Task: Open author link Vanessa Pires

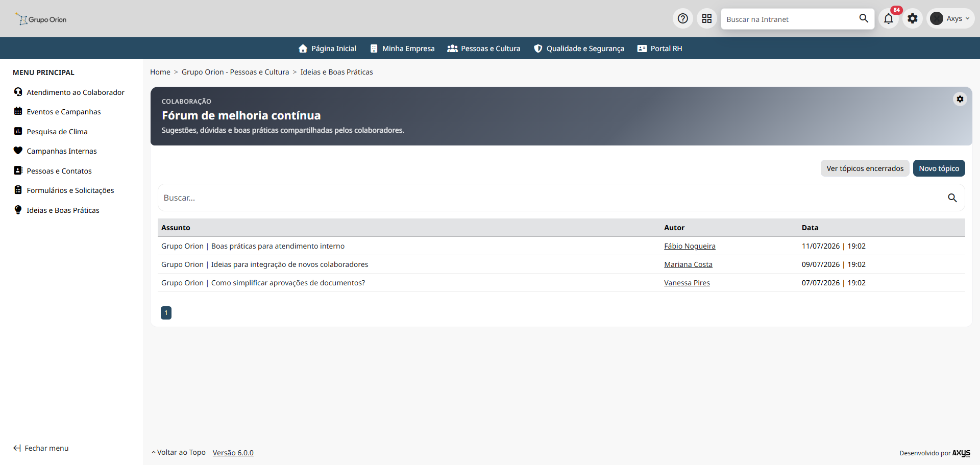Action: pyautogui.click(x=687, y=283)
